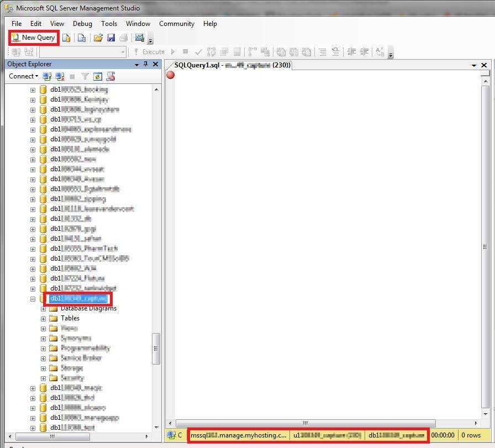Viewport: 495px width, 448px height.
Task: Expand the Tables folder
Action: [43, 319]
